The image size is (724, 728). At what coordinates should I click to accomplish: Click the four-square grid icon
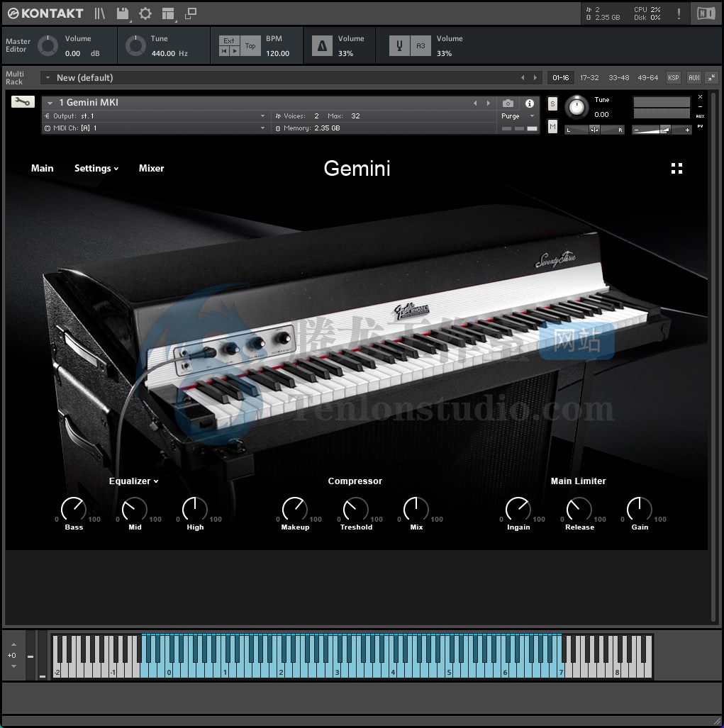(676, 169)
